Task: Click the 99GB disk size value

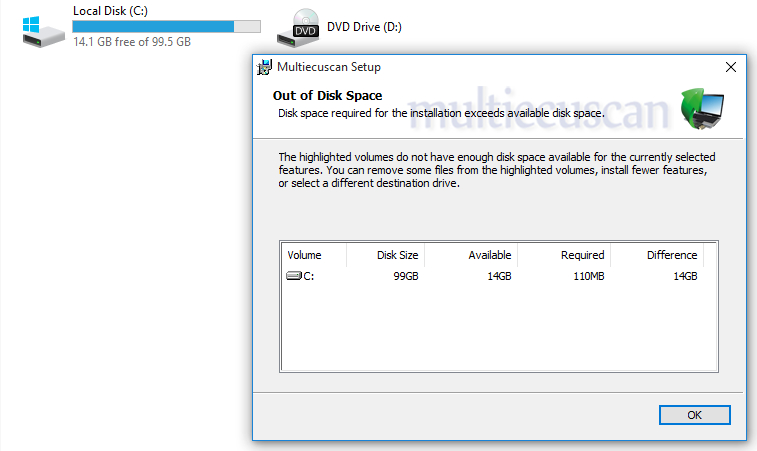Action: (x=406, y=276)
